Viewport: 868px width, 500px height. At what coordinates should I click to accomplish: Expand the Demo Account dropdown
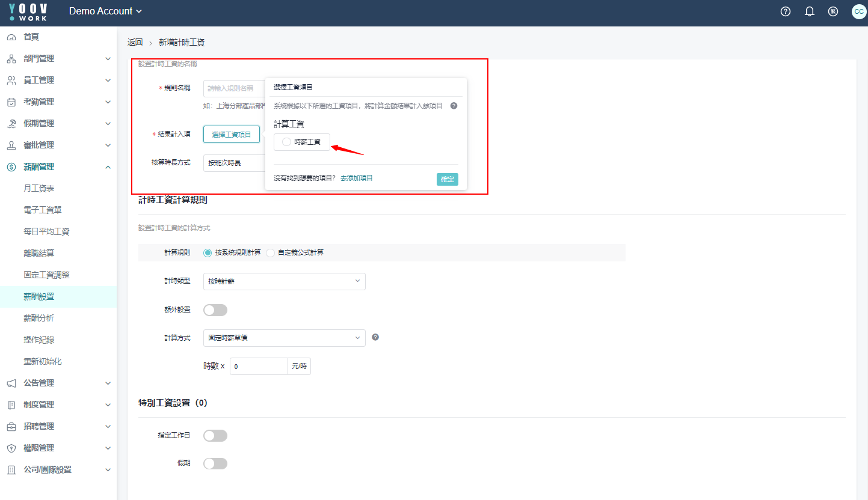[105, 11]
